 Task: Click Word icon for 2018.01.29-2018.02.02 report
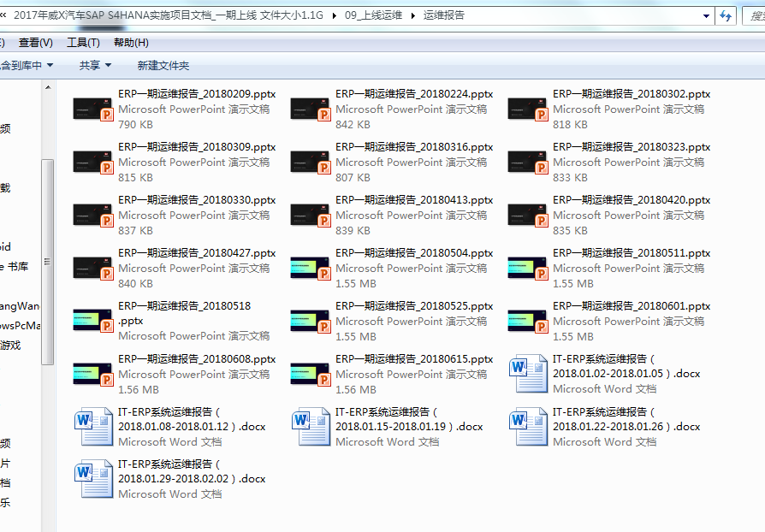tap(93, 479)
